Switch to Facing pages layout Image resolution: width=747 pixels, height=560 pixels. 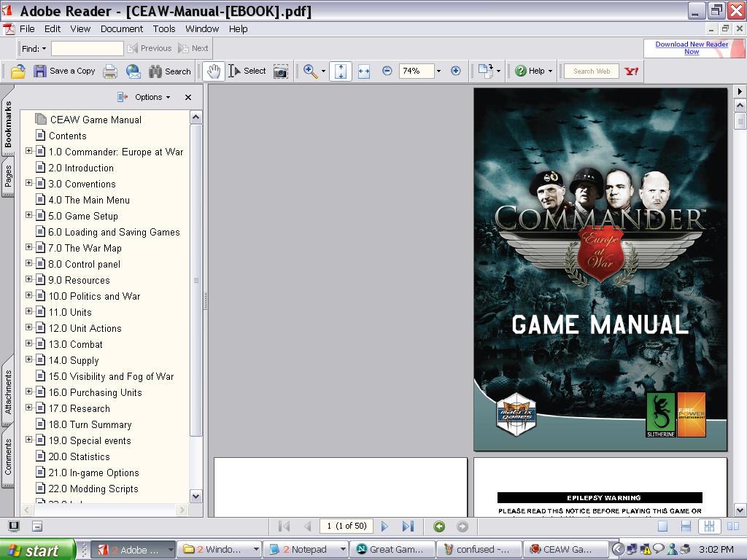[x=733, y=526]
